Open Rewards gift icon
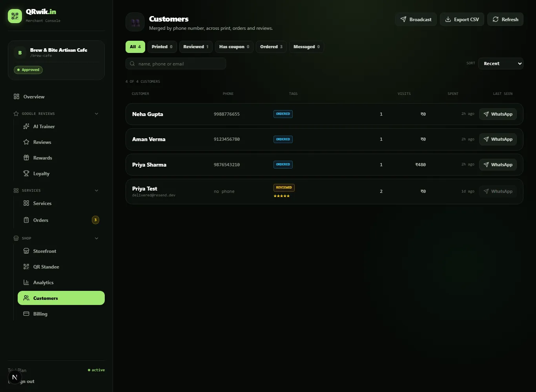 (x=26, y=158)
